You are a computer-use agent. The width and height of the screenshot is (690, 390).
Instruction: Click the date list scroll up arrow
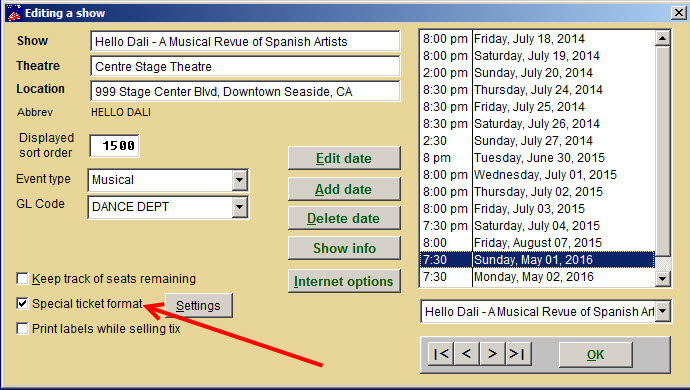663,38
